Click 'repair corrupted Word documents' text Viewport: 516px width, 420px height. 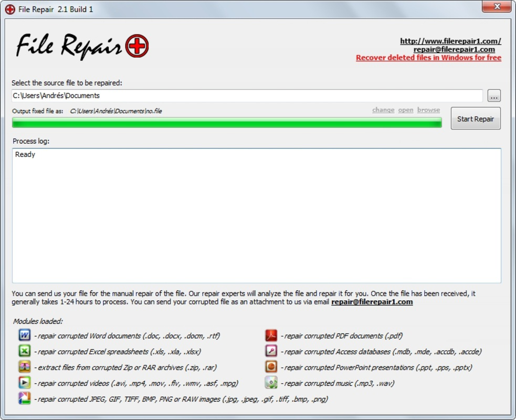pos(127,335)
